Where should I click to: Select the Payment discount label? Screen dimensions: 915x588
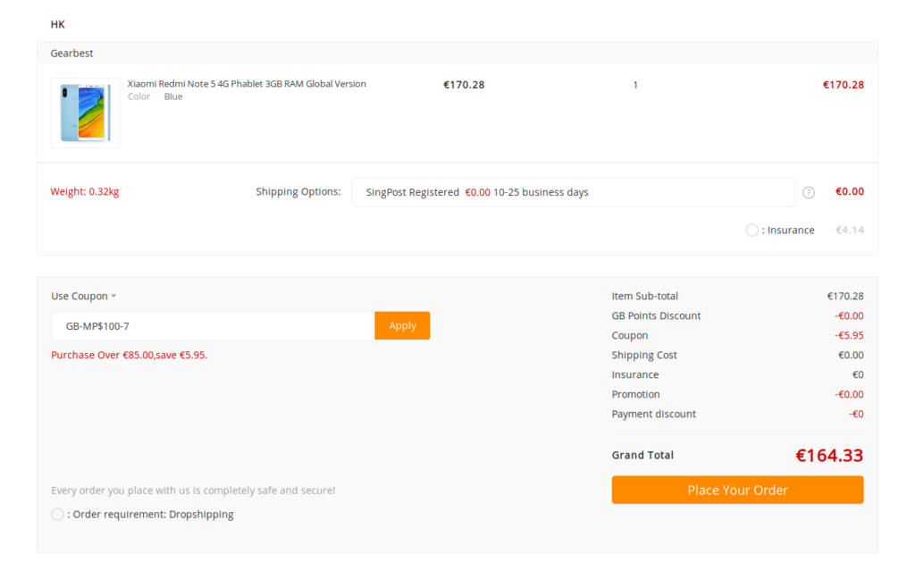[653, 414]
